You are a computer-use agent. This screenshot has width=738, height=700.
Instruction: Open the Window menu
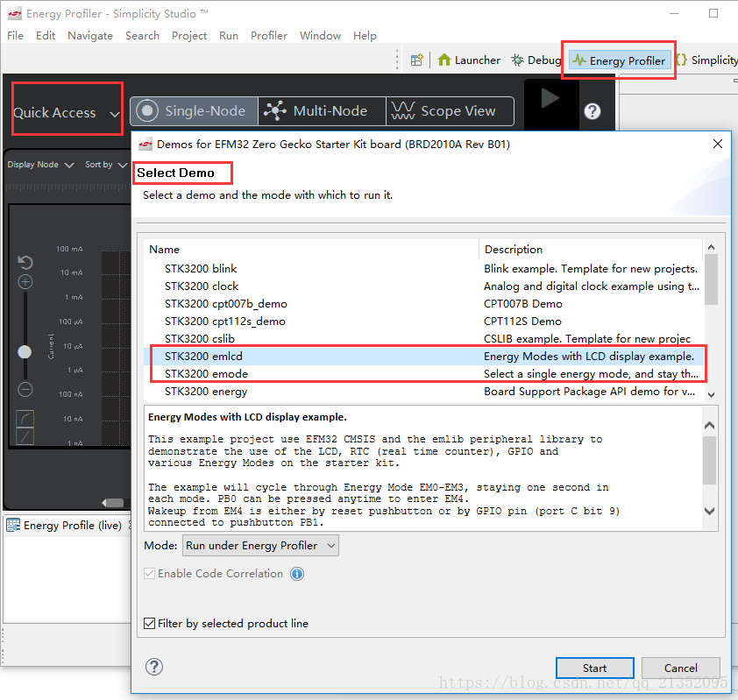coord(320,36)
